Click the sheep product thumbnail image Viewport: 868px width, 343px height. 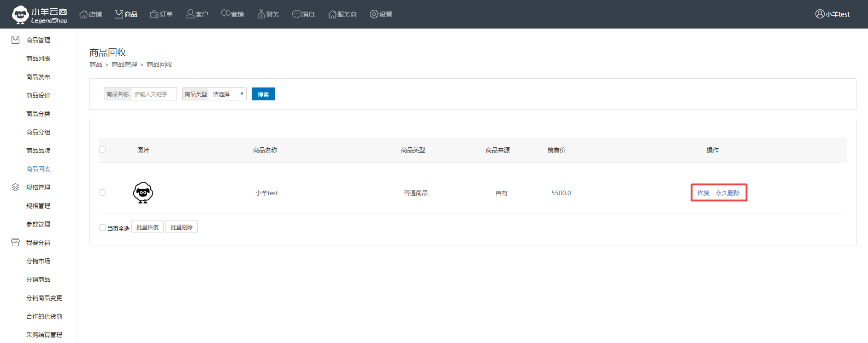143,192
